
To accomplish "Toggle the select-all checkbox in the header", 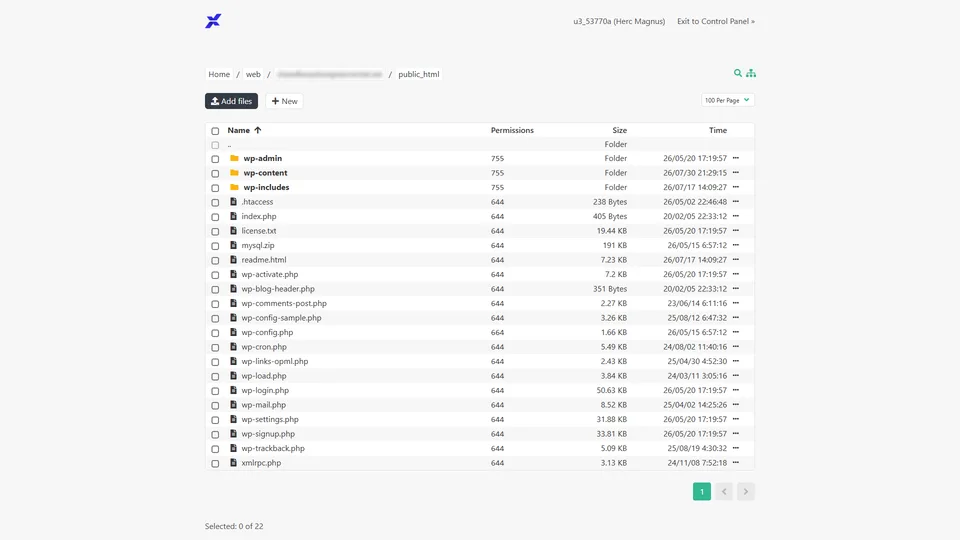I will click(215, 131).
